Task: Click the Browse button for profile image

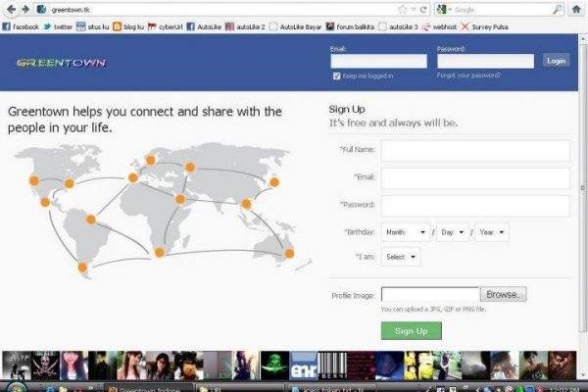Action: pos(504,294)
